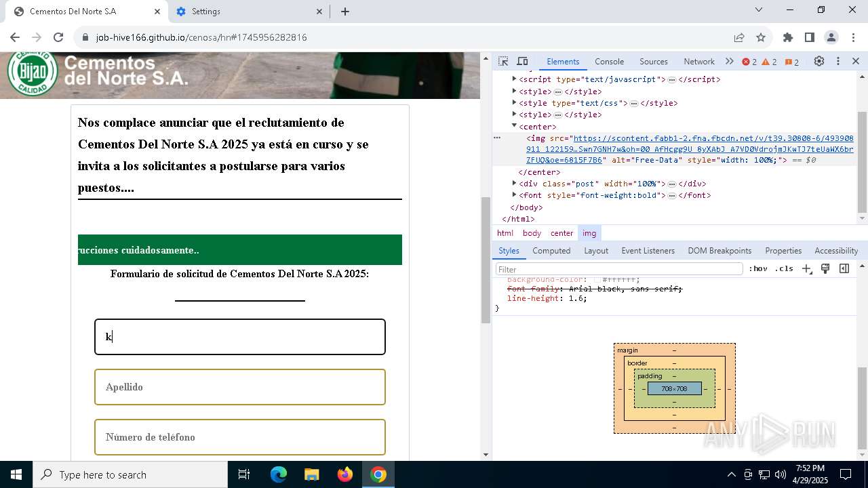Viewport: 868px width, 488px height.
Task: Share this page icon in address bar
Action: click(739, 37)
